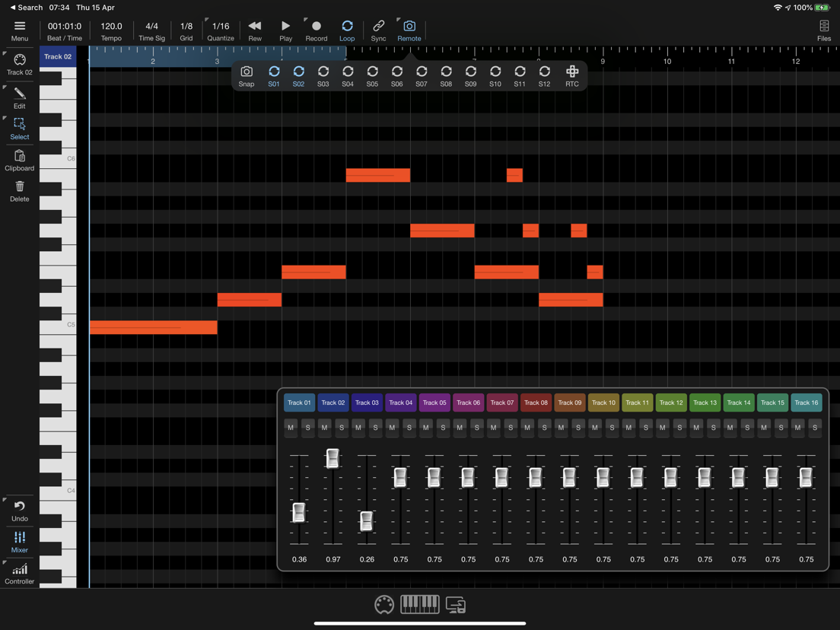
Task: Select the long C5 note at bar 1
Action: pos(153,326)
